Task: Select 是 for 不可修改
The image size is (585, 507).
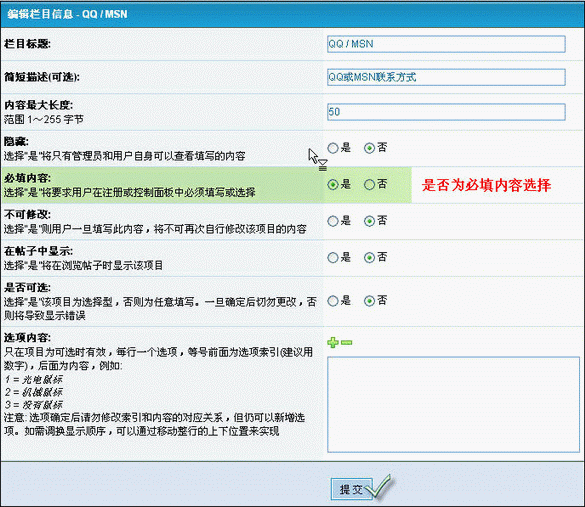Action: (x=332, y=221)
